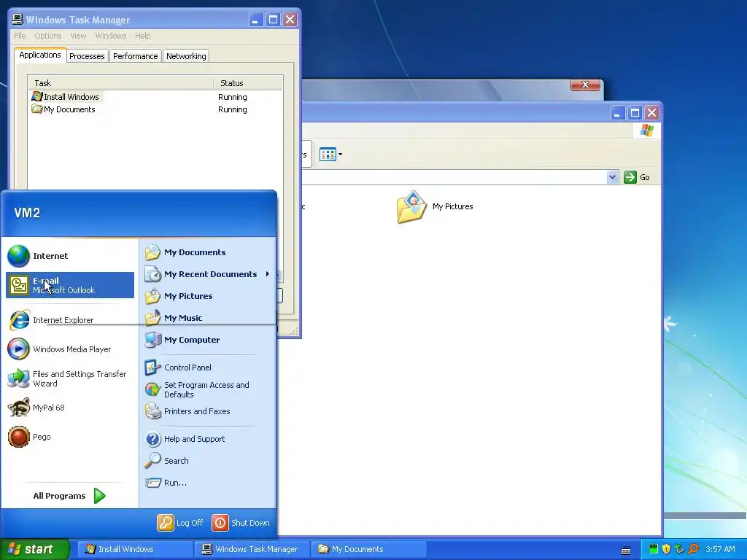Switch to Windows Task Manager taskbar button
This screenshot has width=747, height=560.
252,549
